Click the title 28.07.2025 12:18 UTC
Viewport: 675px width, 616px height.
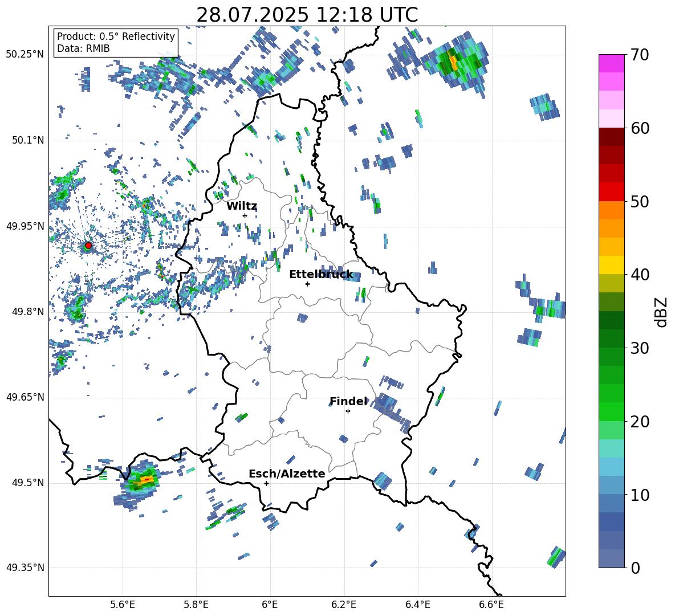pyautogui.click(x=307, y=15)
